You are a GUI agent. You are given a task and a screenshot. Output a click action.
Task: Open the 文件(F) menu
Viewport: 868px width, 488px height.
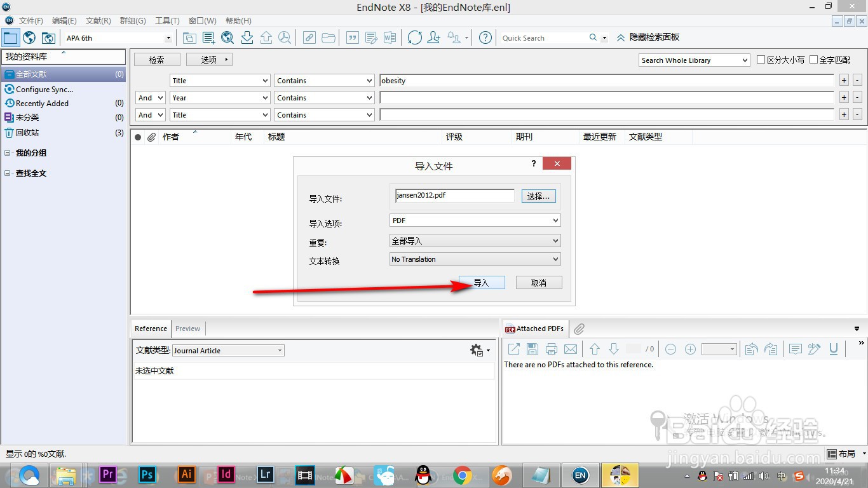click(x=31, y=21)
